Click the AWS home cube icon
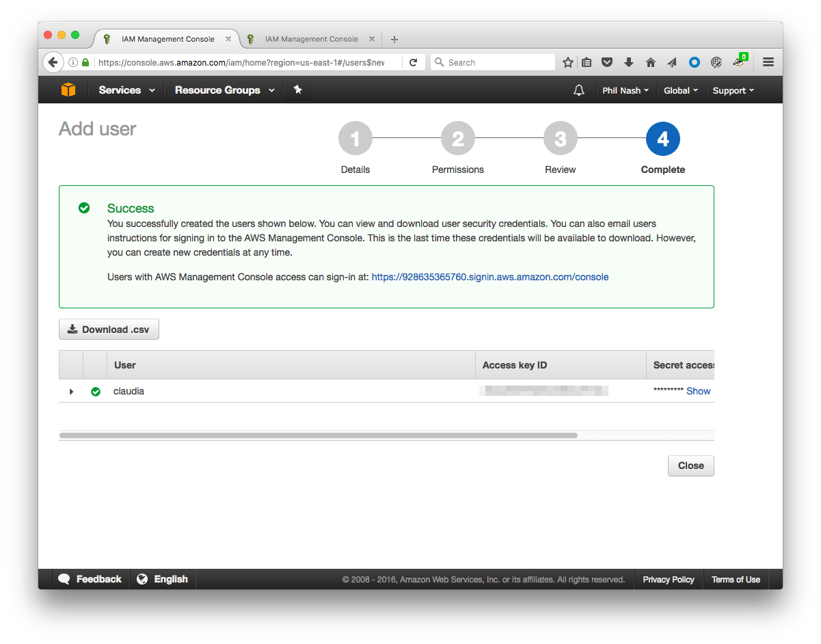 [68, 90]
